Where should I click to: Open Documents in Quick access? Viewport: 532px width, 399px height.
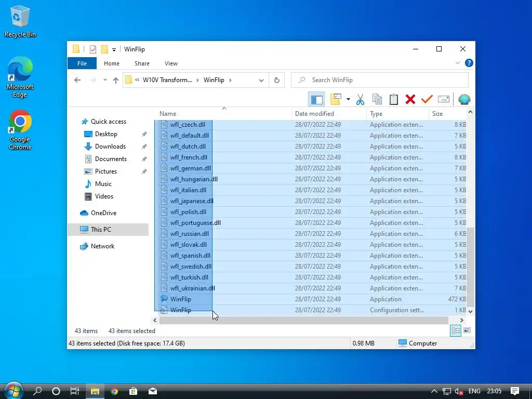coord(111,159)
